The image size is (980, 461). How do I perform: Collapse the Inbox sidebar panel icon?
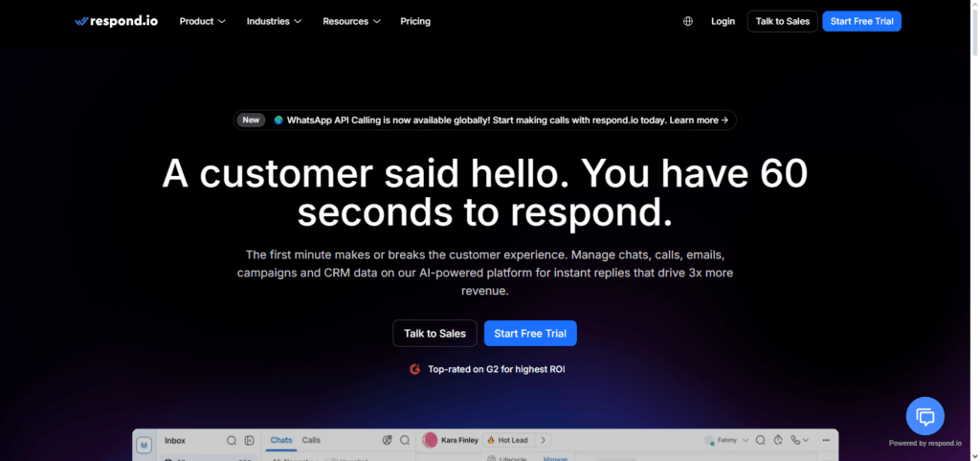click(250, 441)
